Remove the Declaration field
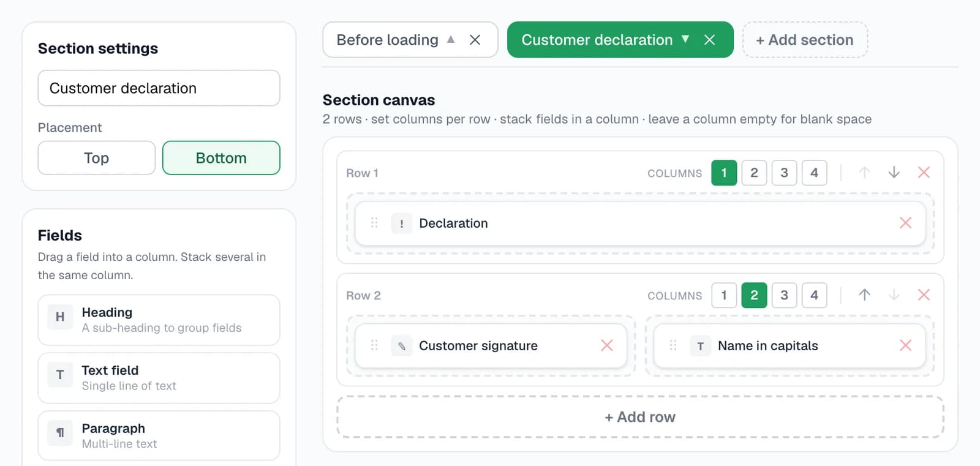 [905, 223]
